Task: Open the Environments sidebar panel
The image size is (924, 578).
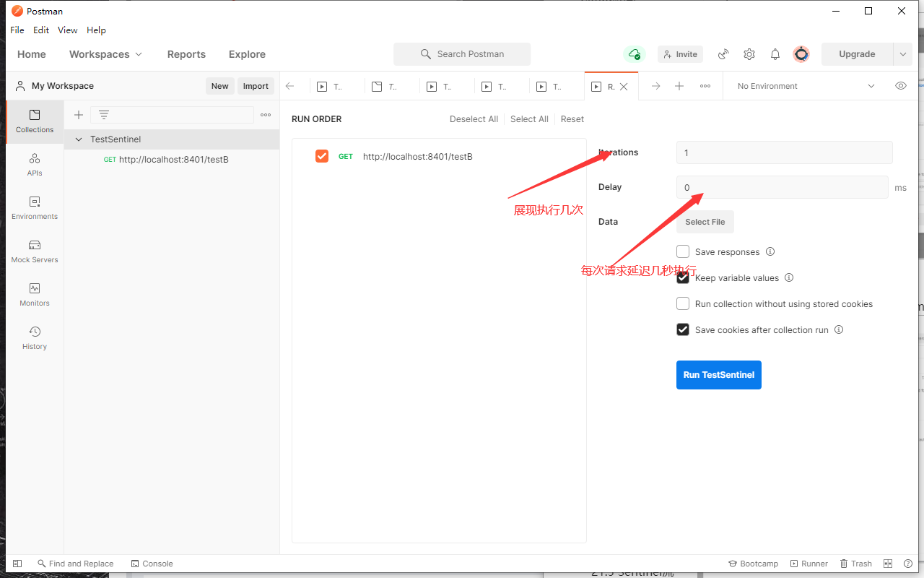Action: 35,207
